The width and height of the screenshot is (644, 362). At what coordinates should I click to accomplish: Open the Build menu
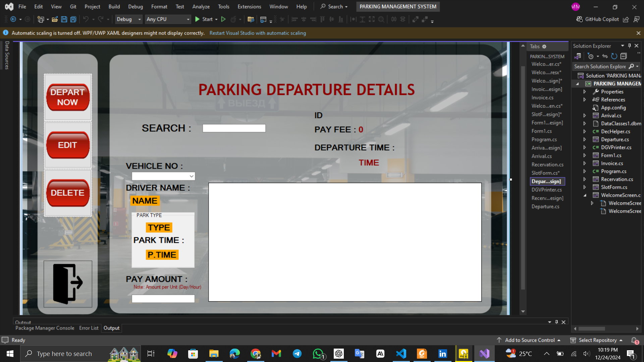pyautogui.click(x=114, y=6)
